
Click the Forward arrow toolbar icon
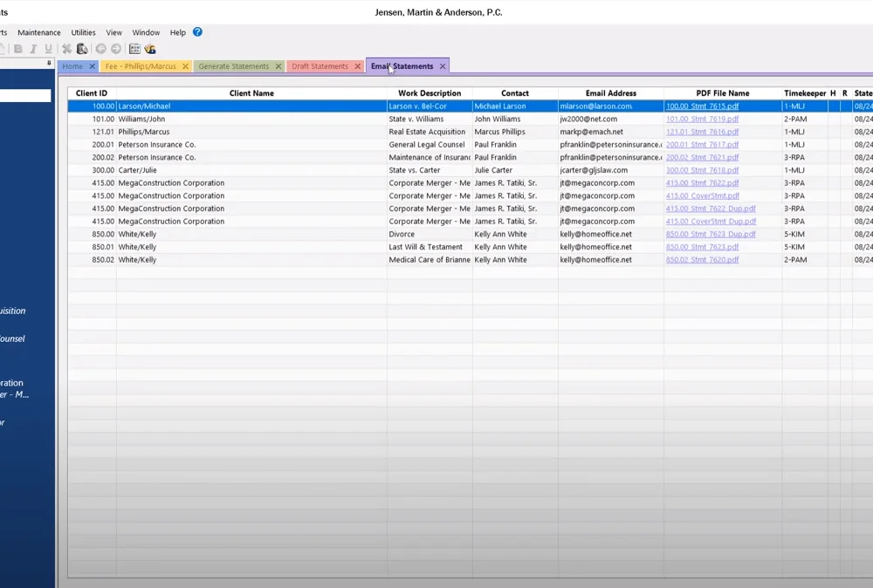pyautogui.click(x=116, y=49)
